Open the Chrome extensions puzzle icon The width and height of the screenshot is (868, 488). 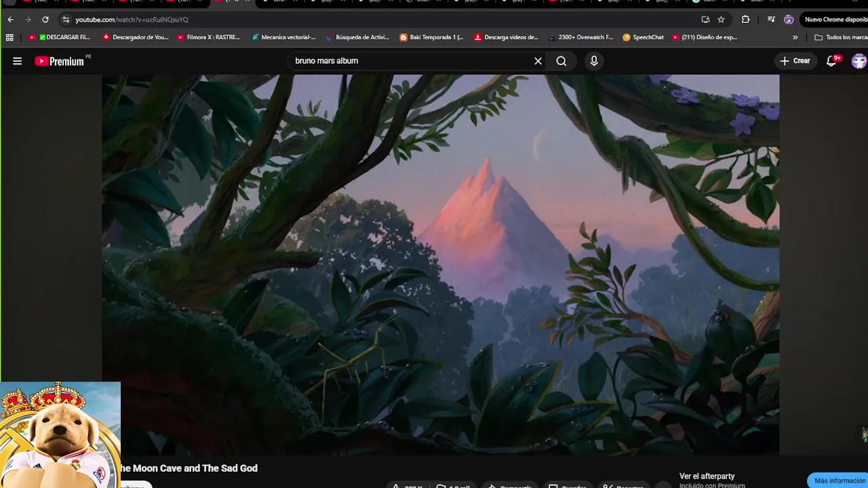pos(745,20)
